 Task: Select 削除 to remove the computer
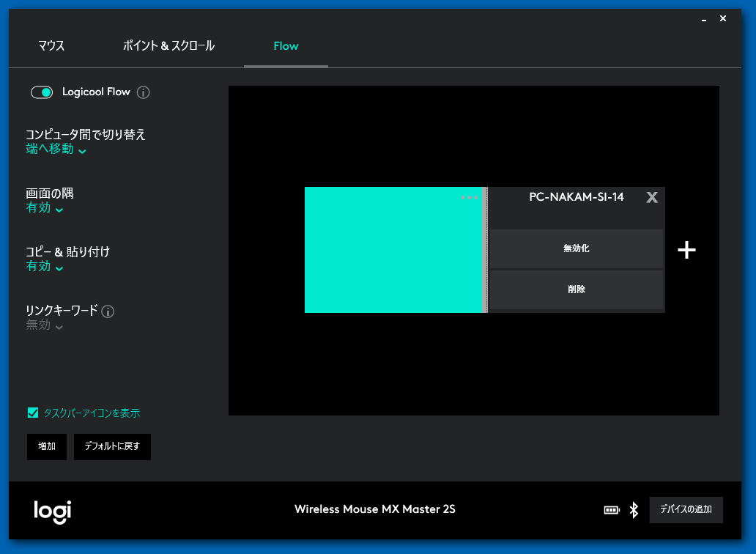pos(577,289)
